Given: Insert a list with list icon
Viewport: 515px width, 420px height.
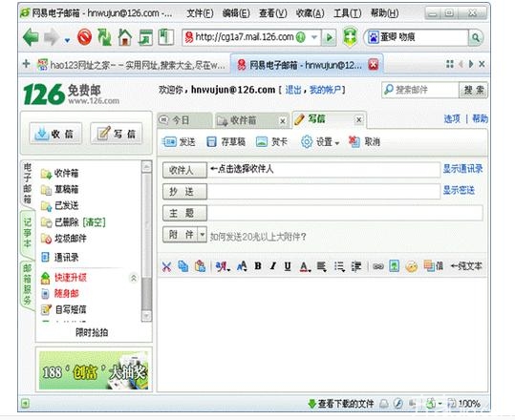Looking at the screenshot, I should click(x=339, y=266).
